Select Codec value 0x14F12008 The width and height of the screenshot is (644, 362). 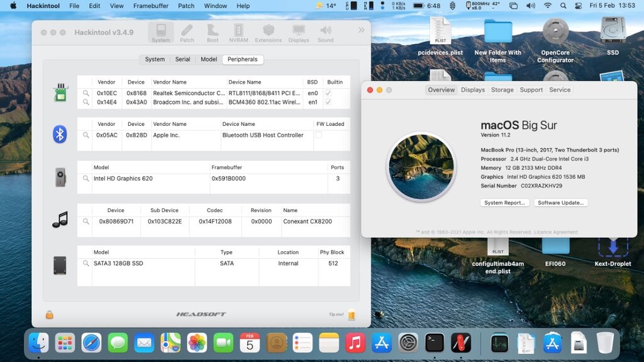215,222
